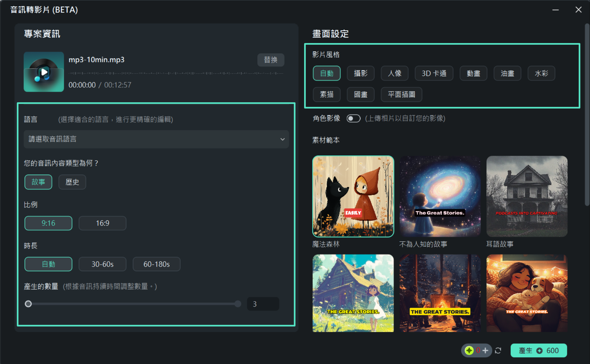Open the 請選取音訊語言 dropdown

(x=156, y=139)
